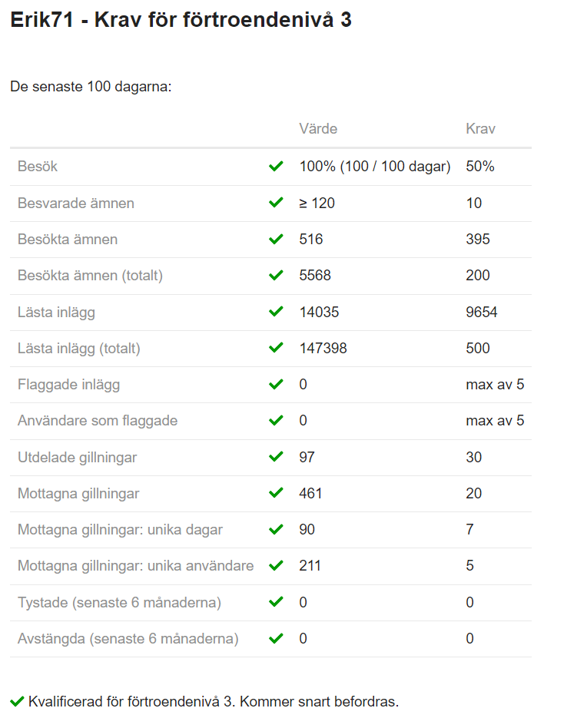
Task: Click the checkmark beside Besvarade ämnen
Action: [x=276, y=203]
